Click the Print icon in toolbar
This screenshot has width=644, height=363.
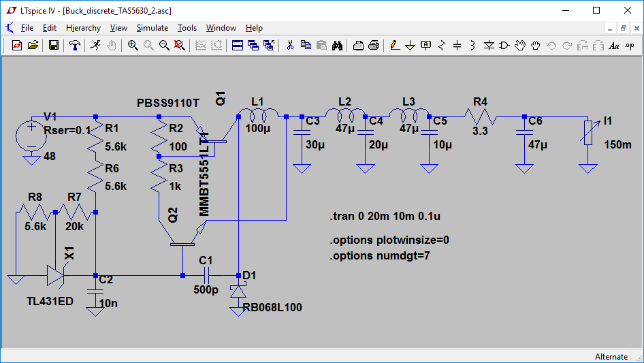pos(374,46)
